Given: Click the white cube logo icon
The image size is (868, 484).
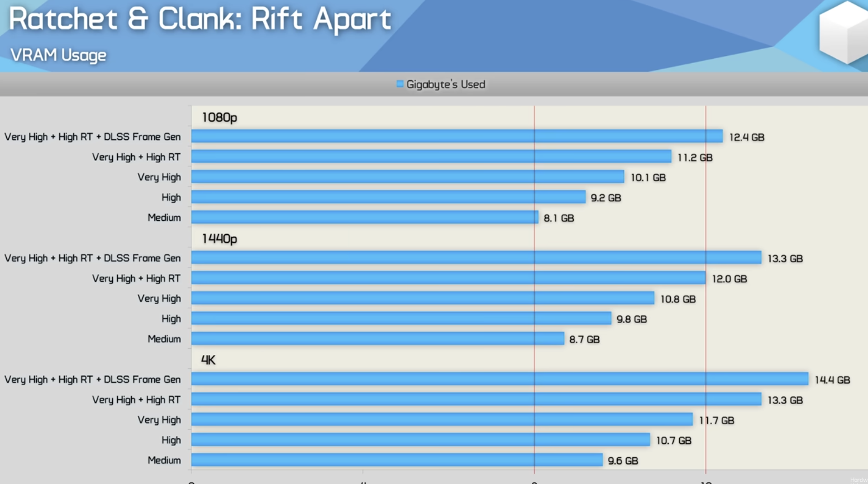Looking at the screenshot, I should point(843,32).
